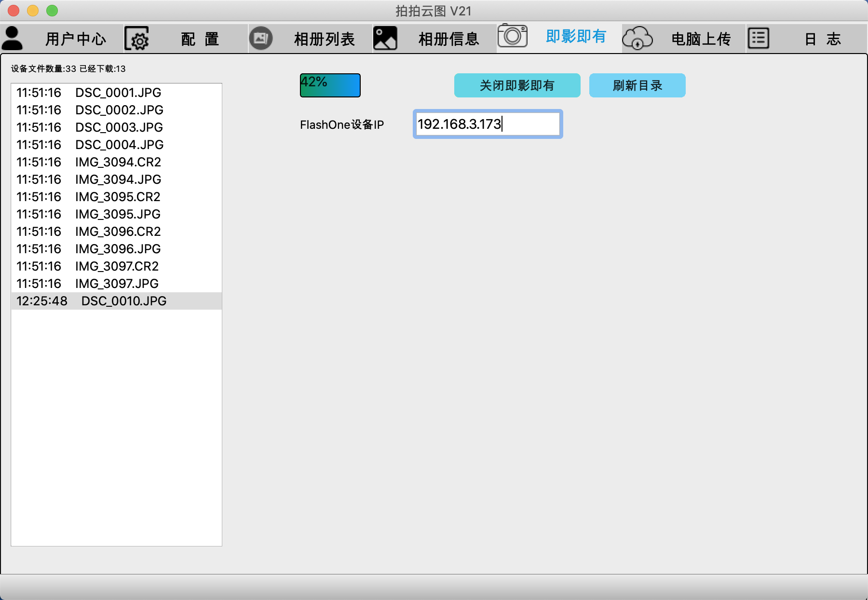
Task: Select IMG_3097.JPG in the file list
Action: [x=117, y=284]
